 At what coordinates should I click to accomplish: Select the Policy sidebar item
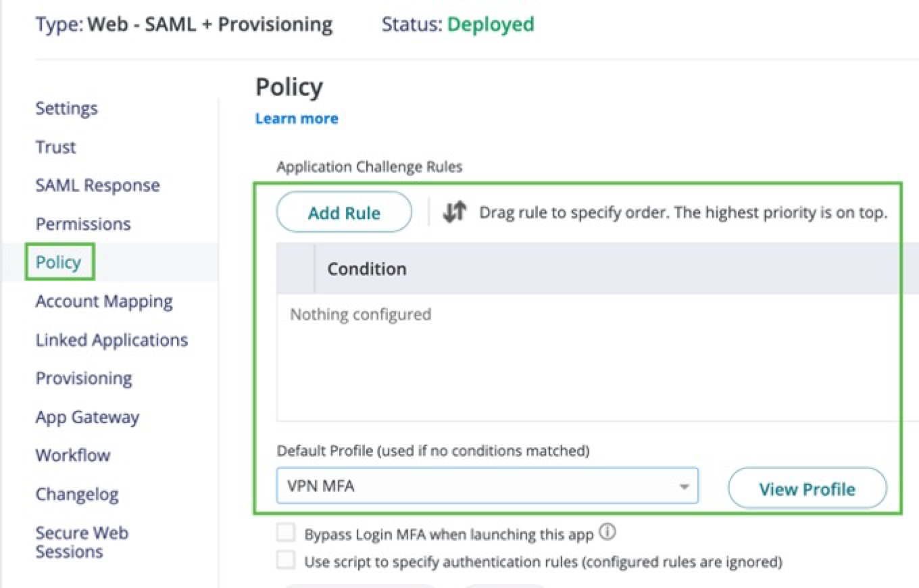(58, 262)
